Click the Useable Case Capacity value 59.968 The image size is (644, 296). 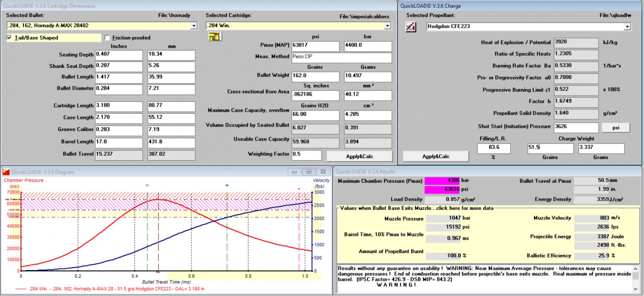[x=315, y=143]
